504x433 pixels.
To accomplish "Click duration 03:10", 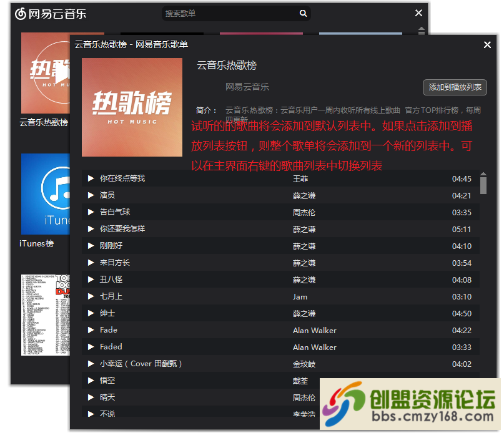I will coord(462,297).
